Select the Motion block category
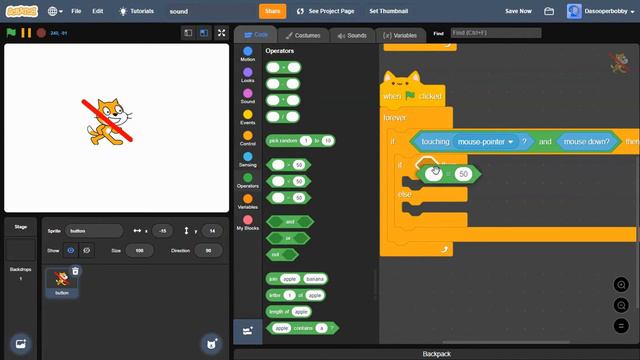Image resolution: width=640 pixels, height=360 pixels. tap(248, 54)
